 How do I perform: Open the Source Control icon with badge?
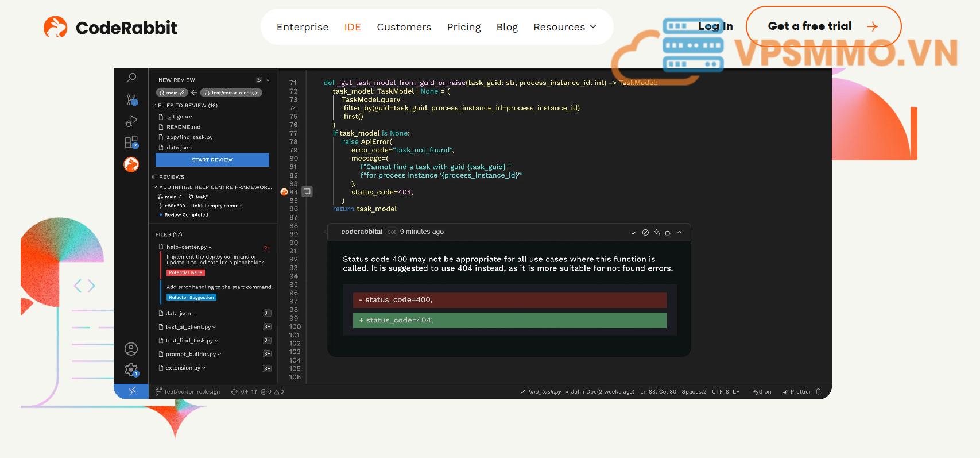tap(131, 99)
